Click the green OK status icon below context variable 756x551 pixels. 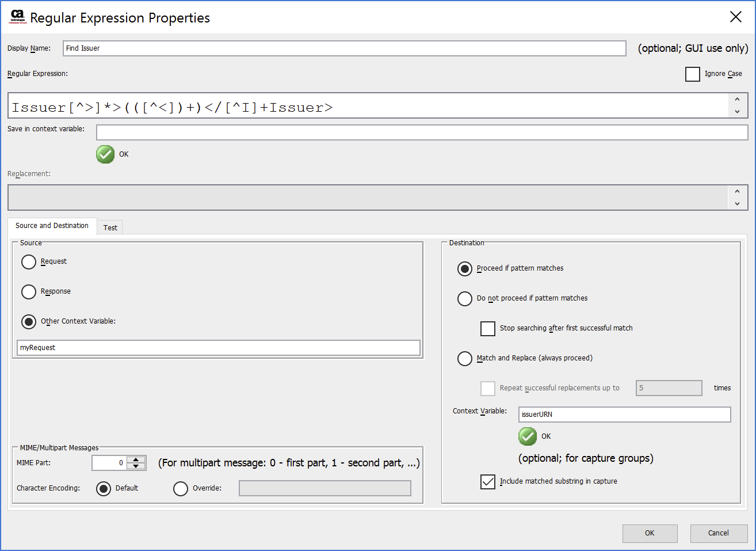click(105, 154)
